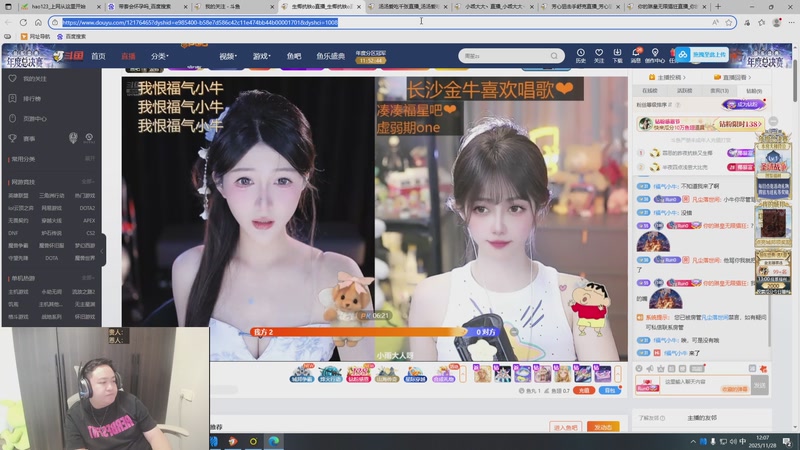The height and width of the screenshot is (450, 800).
Task: Click the 成为钻粉 button
Action: point(743,105)
